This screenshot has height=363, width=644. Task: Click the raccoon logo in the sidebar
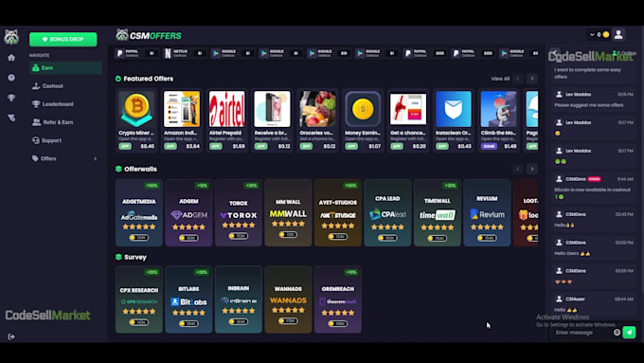tap(11, 37)
